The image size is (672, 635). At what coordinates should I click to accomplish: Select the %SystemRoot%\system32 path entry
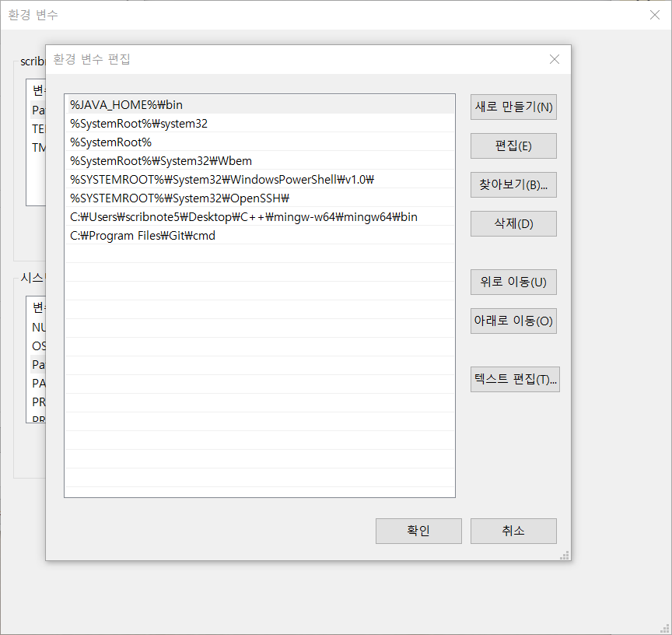(x=139, y=123)
